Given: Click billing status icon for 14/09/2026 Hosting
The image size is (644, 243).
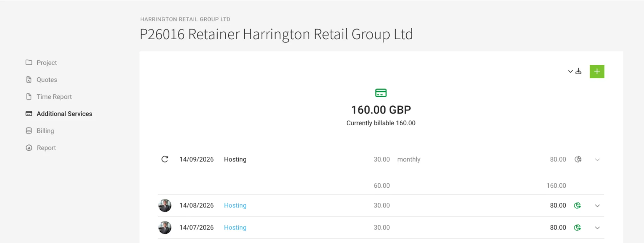Looking at the screenshot, I should (x=578, y=159).
